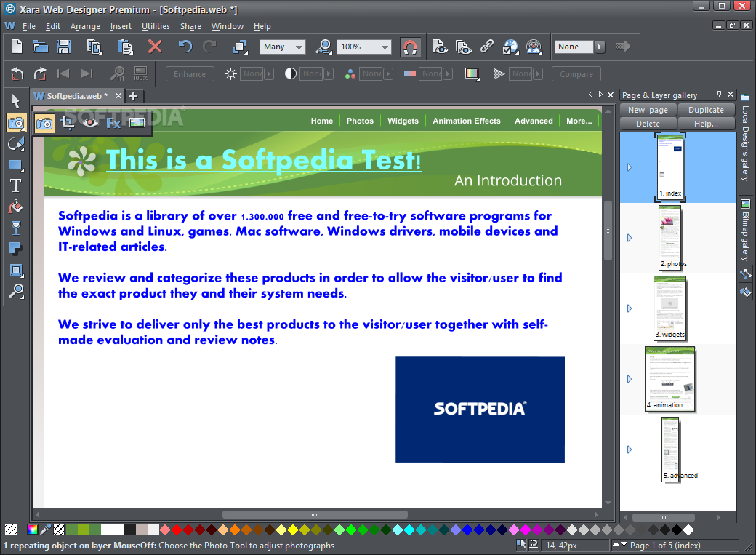Close the Softpedia.web tab

(118, 95)
